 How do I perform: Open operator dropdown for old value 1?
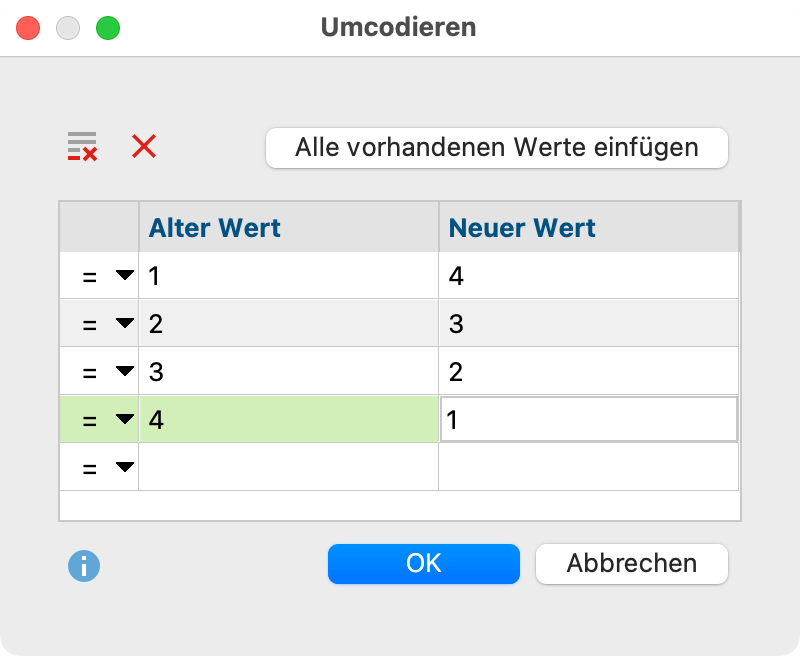(x=124, y=276)
